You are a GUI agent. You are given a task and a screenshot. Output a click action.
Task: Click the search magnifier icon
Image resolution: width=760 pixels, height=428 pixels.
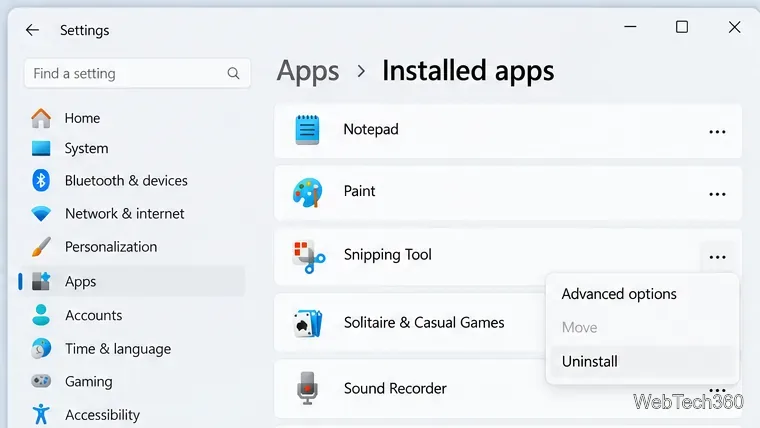(233, 73)
